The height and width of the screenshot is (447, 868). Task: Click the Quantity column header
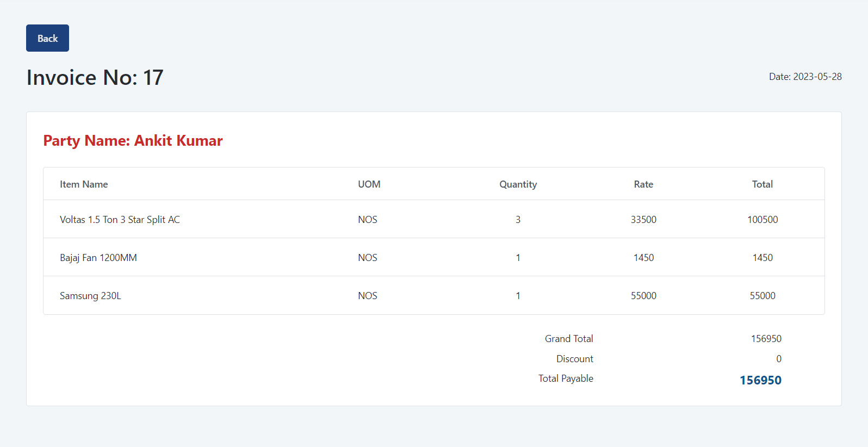tap(518, 184)
